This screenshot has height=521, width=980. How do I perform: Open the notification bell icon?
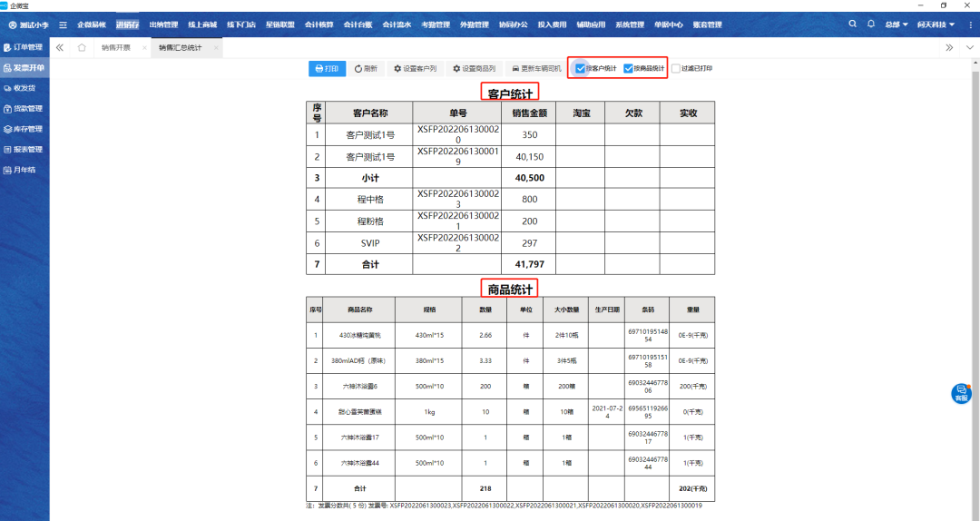pyautogui.click(x=871, y=25)
